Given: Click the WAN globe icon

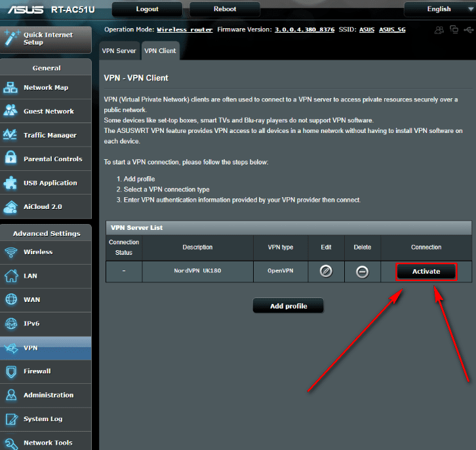Looking at the screenshot, I should (11, 299).
